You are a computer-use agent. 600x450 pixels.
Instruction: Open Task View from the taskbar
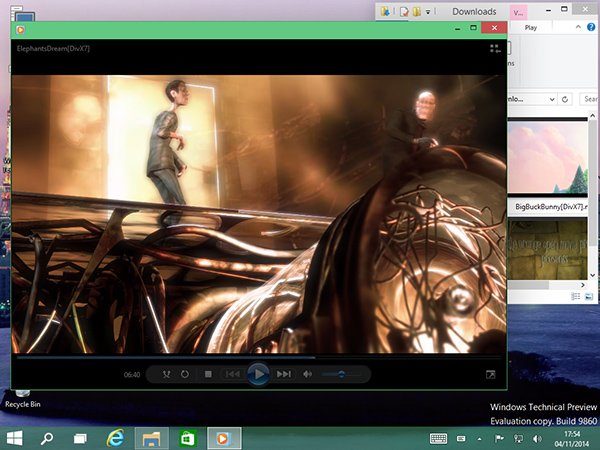[x=80, y=439]
